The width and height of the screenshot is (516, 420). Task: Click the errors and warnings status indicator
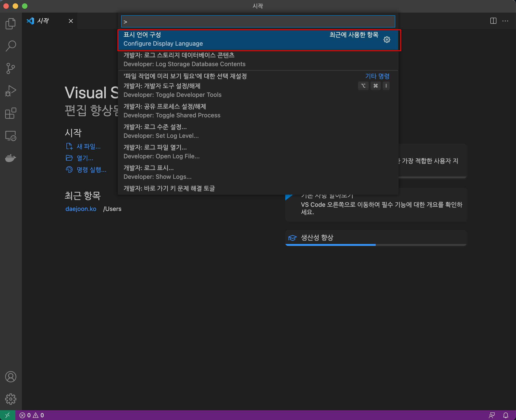coord(31,415)
